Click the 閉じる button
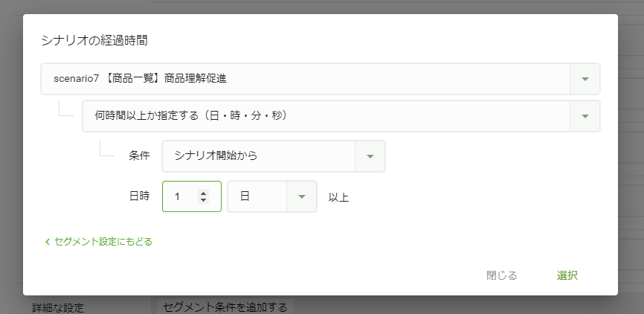644x314 pixels. click(x=501, y=275)
